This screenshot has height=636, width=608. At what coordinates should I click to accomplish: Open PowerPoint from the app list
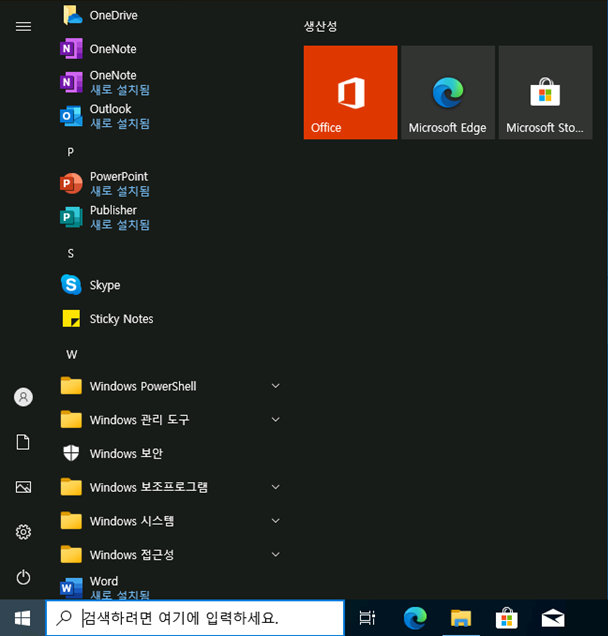click(x=170, y=184)
